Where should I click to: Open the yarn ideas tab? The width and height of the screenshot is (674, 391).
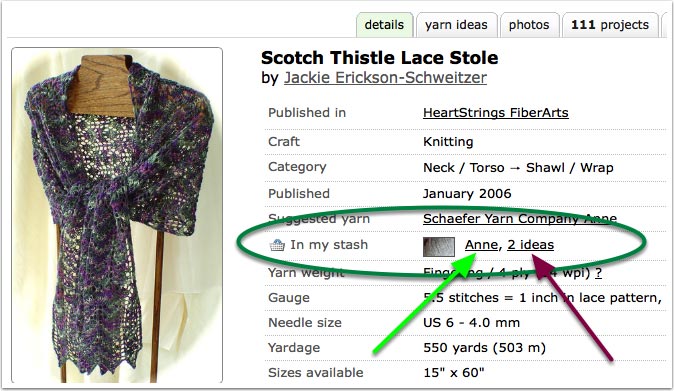click(x=456, y=25)
